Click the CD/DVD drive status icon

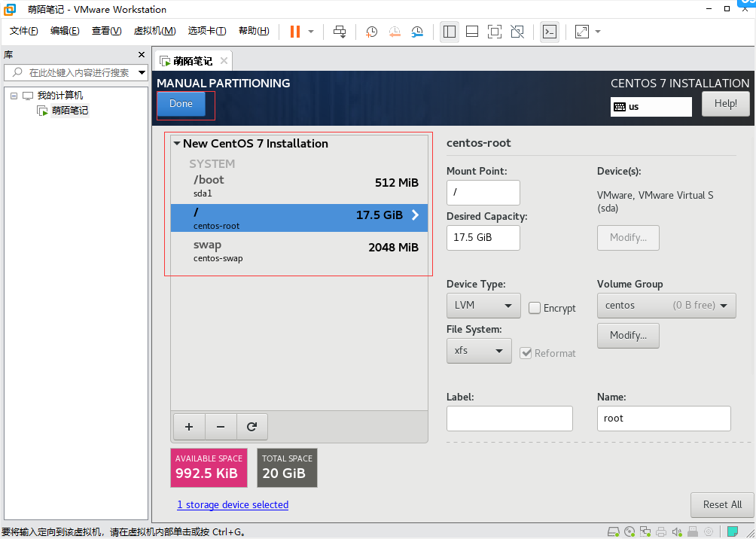click(629, 531)
